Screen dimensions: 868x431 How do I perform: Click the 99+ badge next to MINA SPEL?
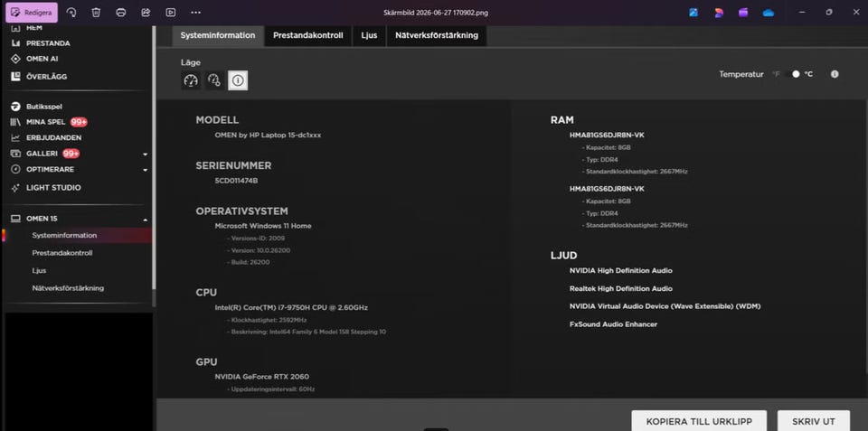coord(79,122)
